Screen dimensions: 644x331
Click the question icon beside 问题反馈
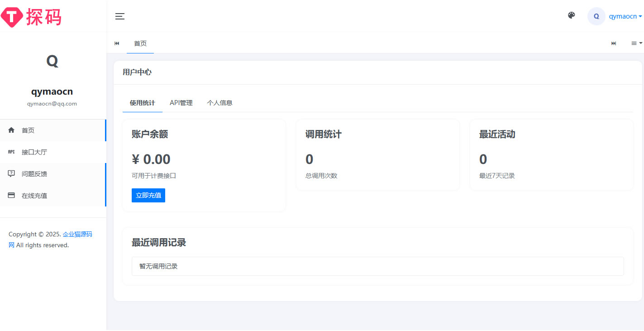pyautogui.click(x=12, y=174)
